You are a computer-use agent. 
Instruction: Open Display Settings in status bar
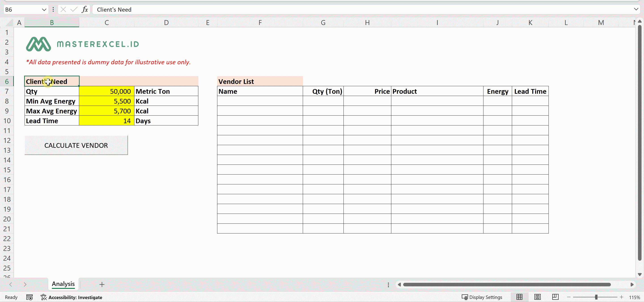pos(482,297)
